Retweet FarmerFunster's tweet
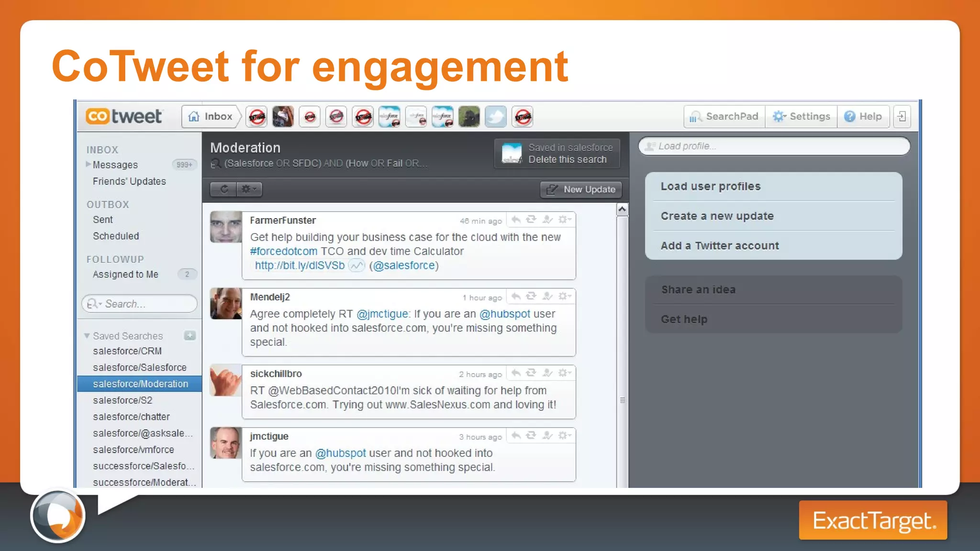Screen dimensions: 980x551 click(531, 220)
